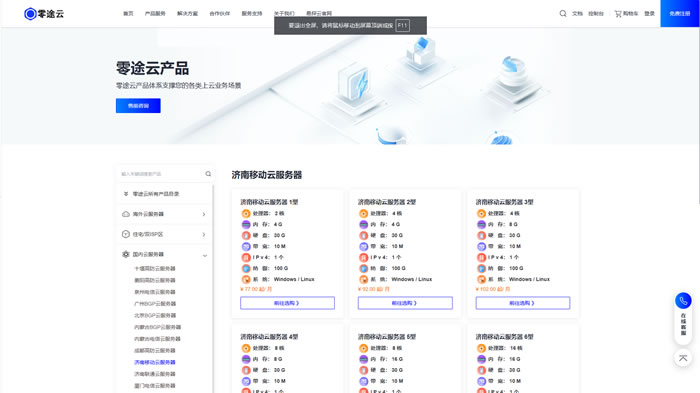Click the memory icon in 济南移动云服务器 2型 card

pyautogui.click(x=363, y=224)
